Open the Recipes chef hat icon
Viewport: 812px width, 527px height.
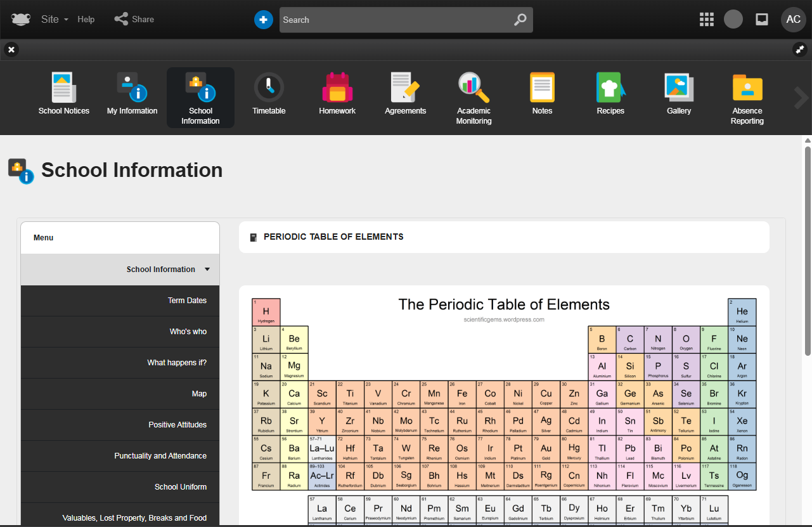[x=610, y=88]
